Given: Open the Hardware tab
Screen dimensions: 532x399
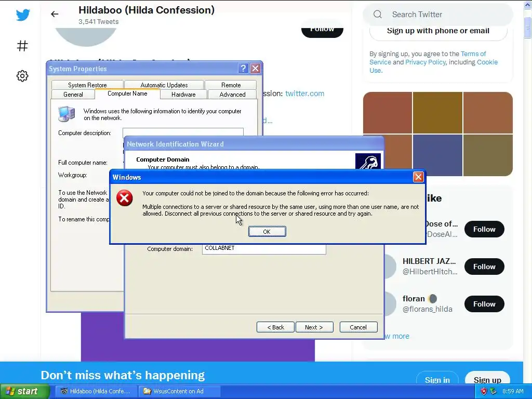Looking at the screenshot, I should click(183, 95).
